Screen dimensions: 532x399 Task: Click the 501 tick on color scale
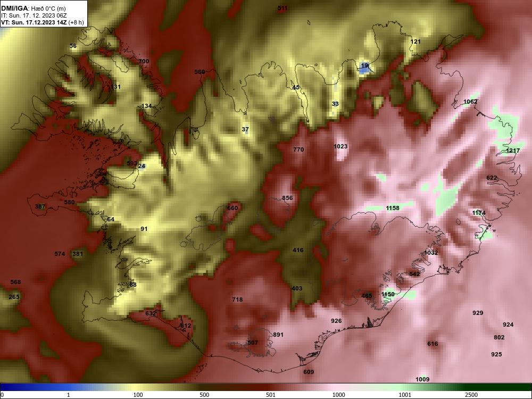pos(271,395)
